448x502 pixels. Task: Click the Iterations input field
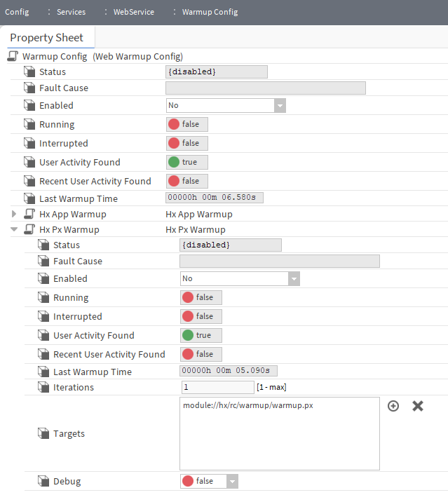pyautogui.click(x=217, y=387)
